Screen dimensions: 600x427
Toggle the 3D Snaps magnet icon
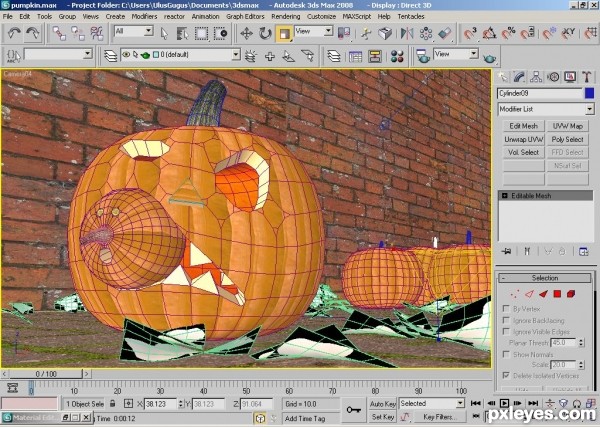pyautogui.click(x=470, y=34)
